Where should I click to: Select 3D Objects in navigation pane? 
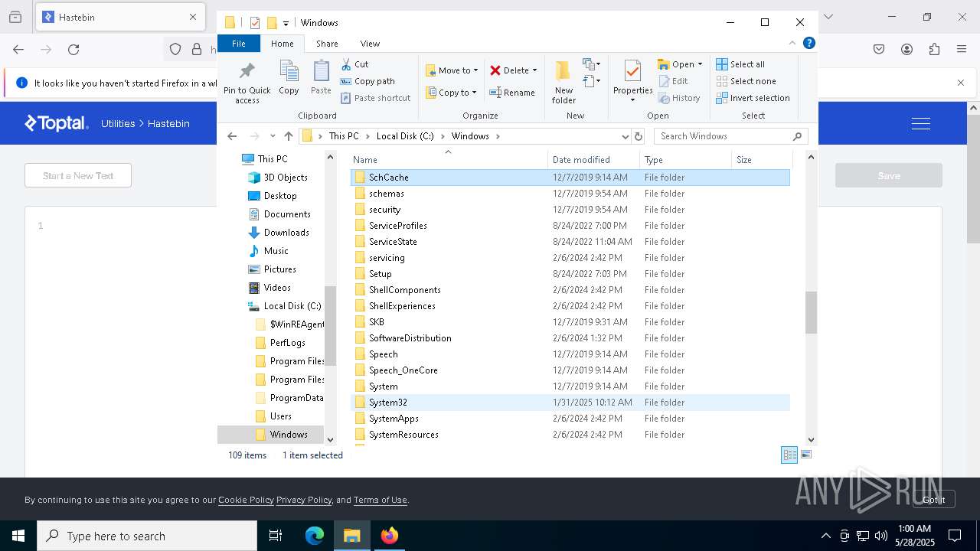[x=286, y=178]
